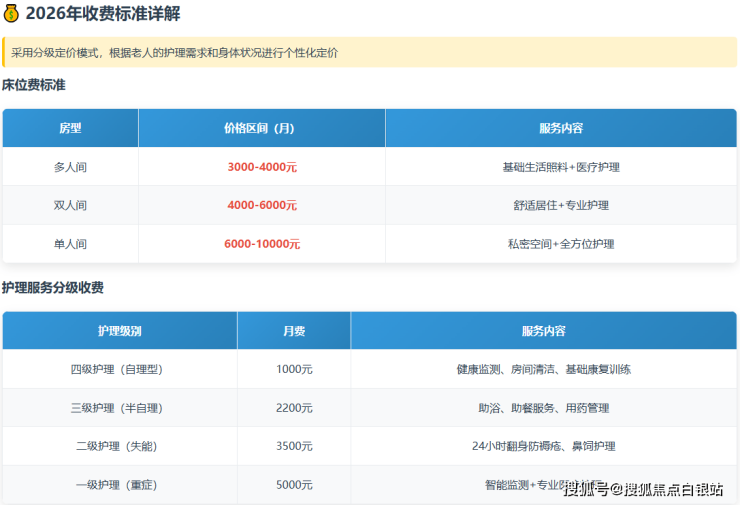
Task: Click the red 6000-10000元 price
Action: point(262,244)
